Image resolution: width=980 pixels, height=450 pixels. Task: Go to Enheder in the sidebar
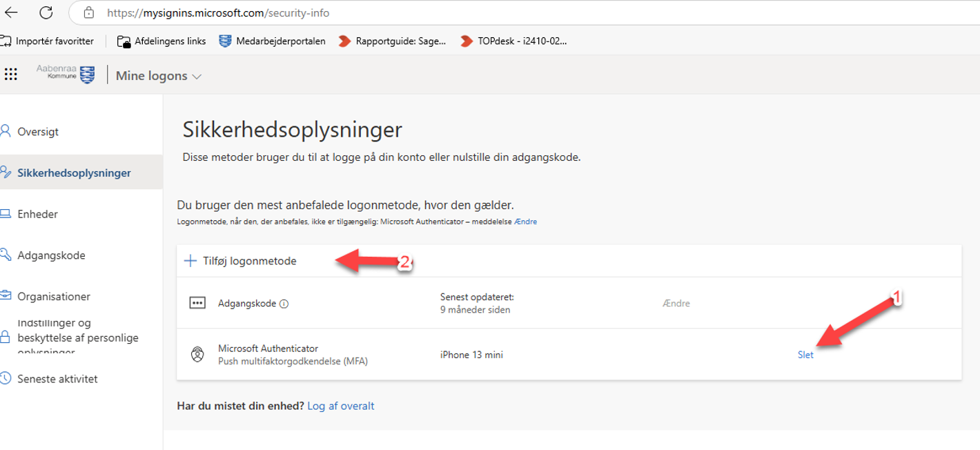click(x=38, y=214)
